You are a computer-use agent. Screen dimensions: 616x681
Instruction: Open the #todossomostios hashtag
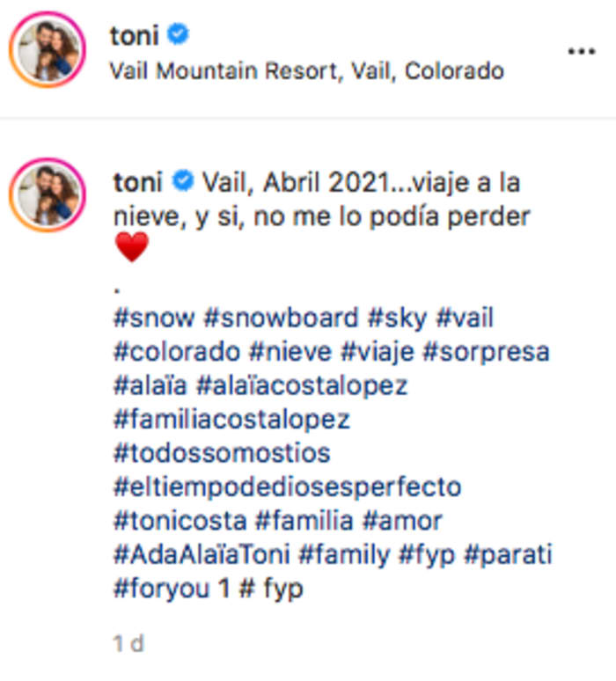click(222, 452)
